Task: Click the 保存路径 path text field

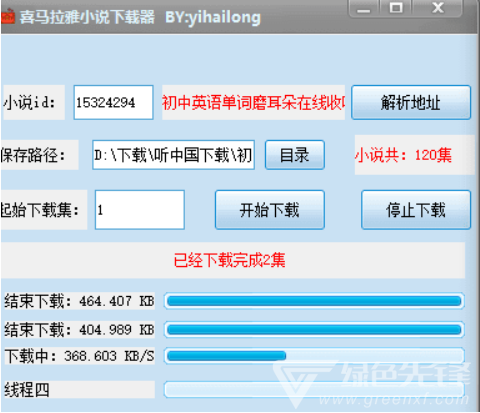Action: point(174,155)
